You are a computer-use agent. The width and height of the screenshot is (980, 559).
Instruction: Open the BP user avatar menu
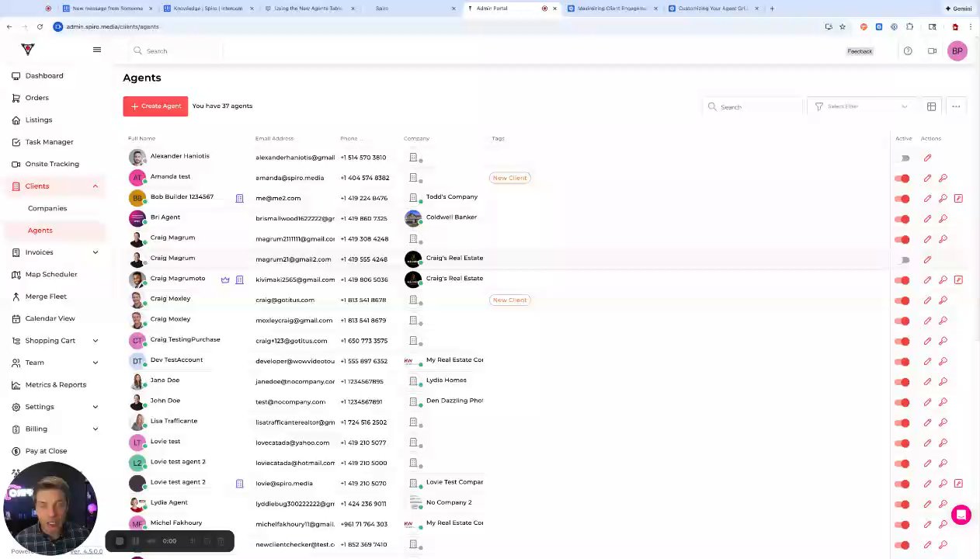(957, 51)
